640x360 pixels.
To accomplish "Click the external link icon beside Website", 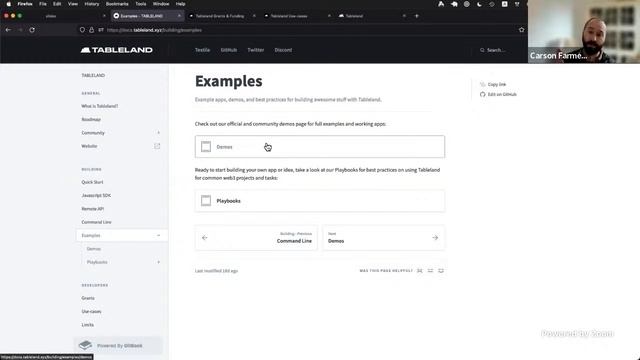I will point(157,146).
